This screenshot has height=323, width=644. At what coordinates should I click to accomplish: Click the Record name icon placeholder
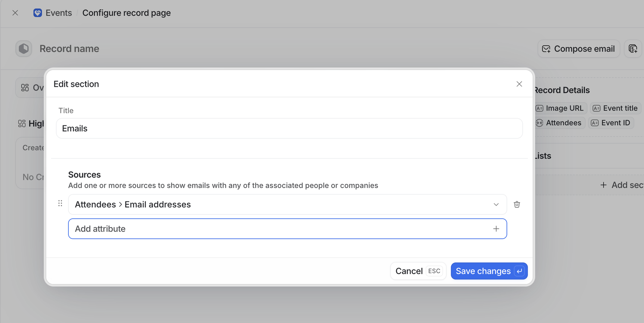click(x=23, y=48)
